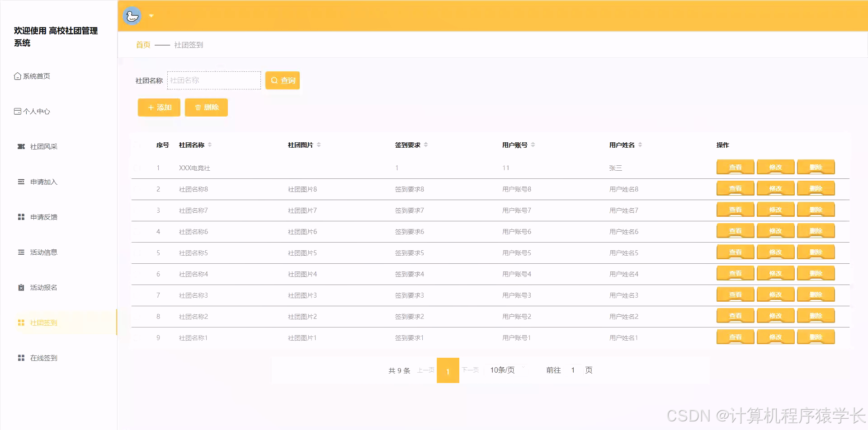This screenshot has height=430, width=868.
Task: Click 查看 for the XXX电竞社 row
Action: (736, 167)
